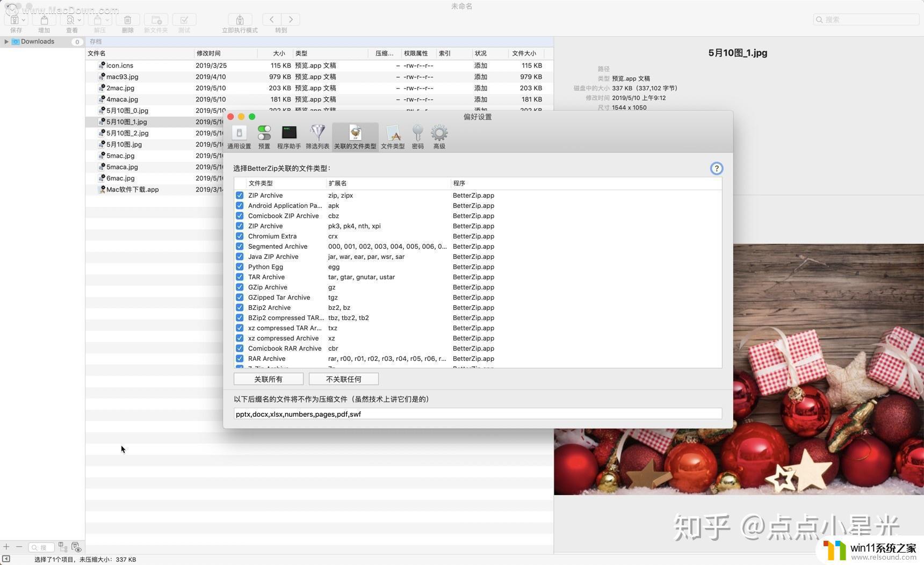
Task: Select the Downloads sidebar item
Action: [x=42, y=41]
